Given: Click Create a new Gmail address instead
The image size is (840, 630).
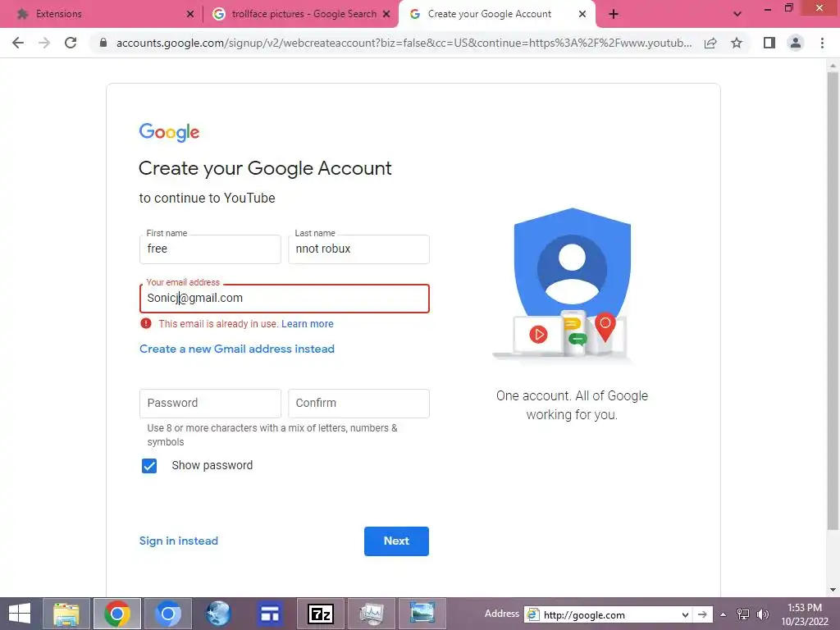Looking at the screenshot, I should [x=237, y=349].
